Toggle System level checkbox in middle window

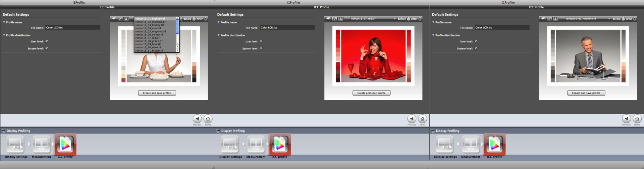coord(261,48)
